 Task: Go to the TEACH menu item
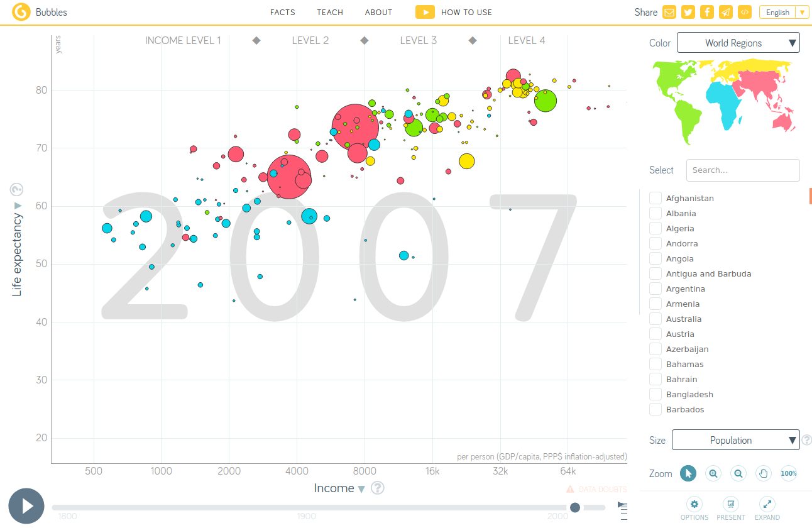330,12
